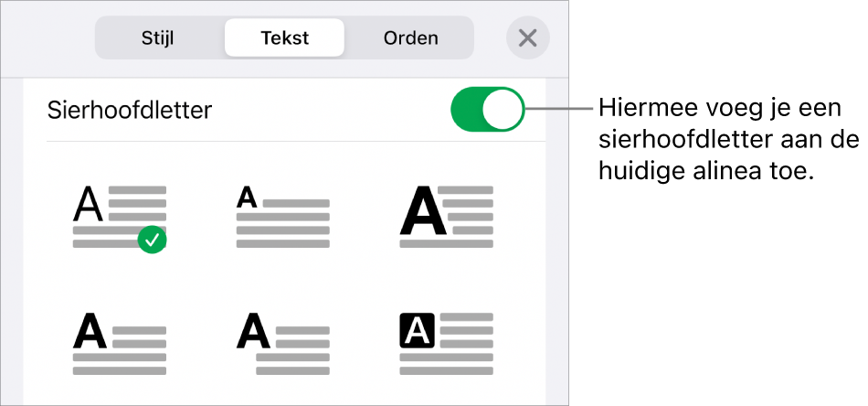This screenshot has height=406, width=868.
Task: Switch to the Stijl tab
Action: (157, 38)
